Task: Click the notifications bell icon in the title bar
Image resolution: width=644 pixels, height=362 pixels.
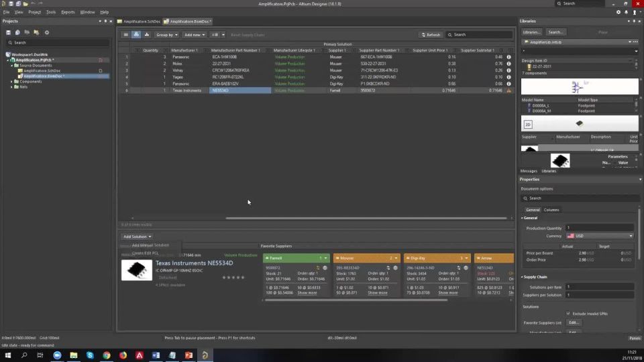Action: 627,12
